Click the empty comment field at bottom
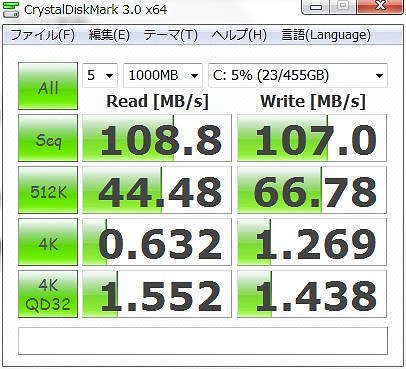This screenshot has width=406, height=369. 203,341
